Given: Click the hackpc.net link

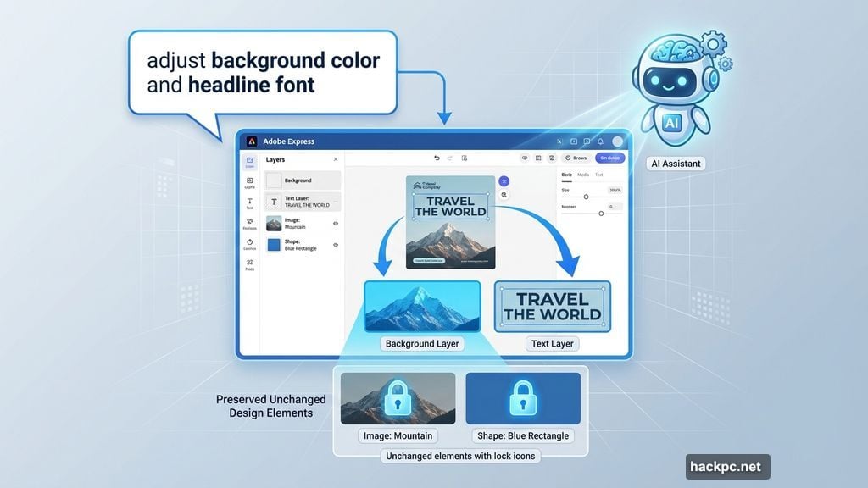Looking at the screenshot, I should (726, 466).
